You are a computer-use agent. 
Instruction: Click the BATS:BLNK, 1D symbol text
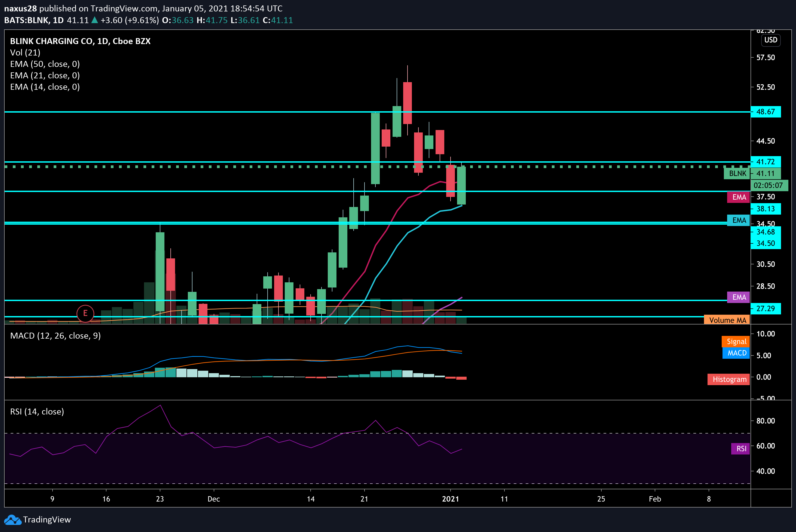(33, 20)
